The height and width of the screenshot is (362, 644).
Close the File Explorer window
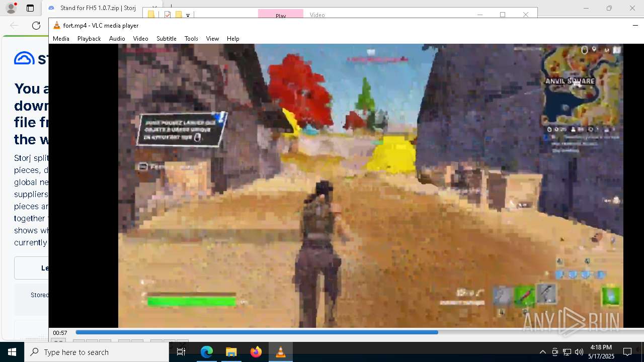(x=526, y=15)
